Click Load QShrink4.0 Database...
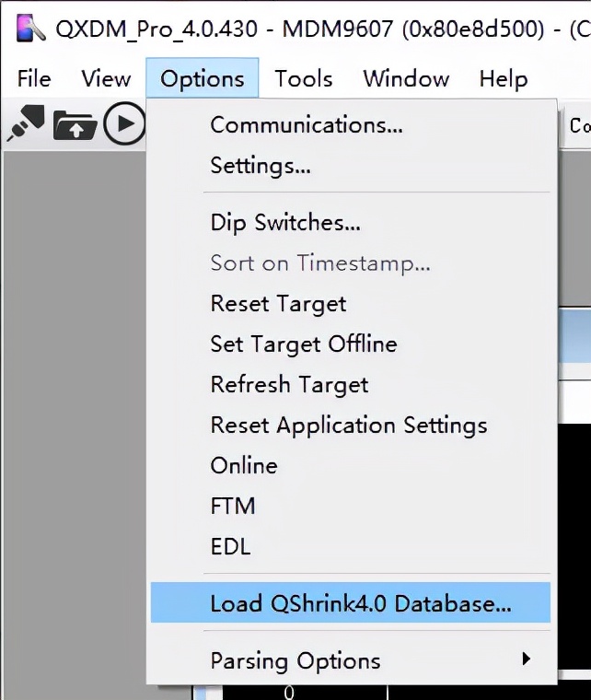The height and width of the screenshot is (700, 591). coord(350,602)
